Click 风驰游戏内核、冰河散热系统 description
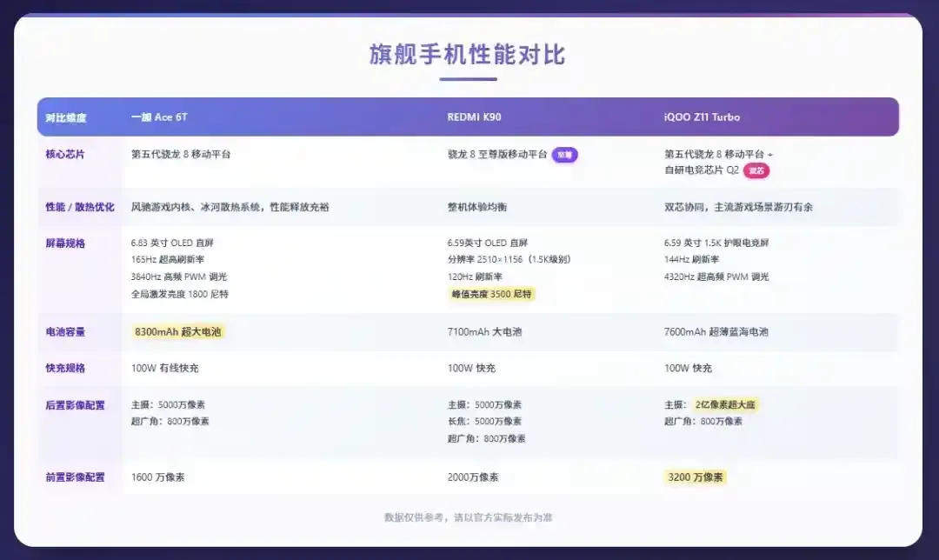 point(230,207)
